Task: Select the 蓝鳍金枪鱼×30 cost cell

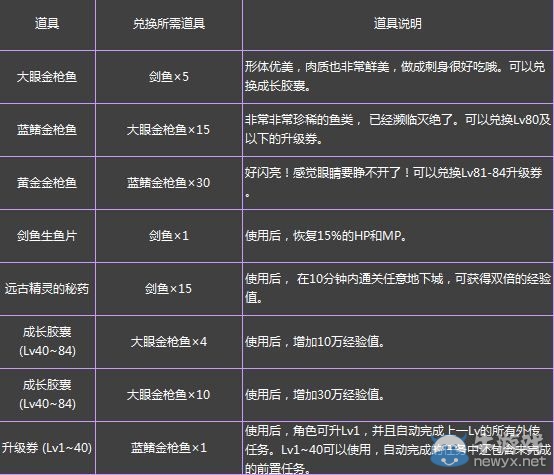Action: coord(169,183)
